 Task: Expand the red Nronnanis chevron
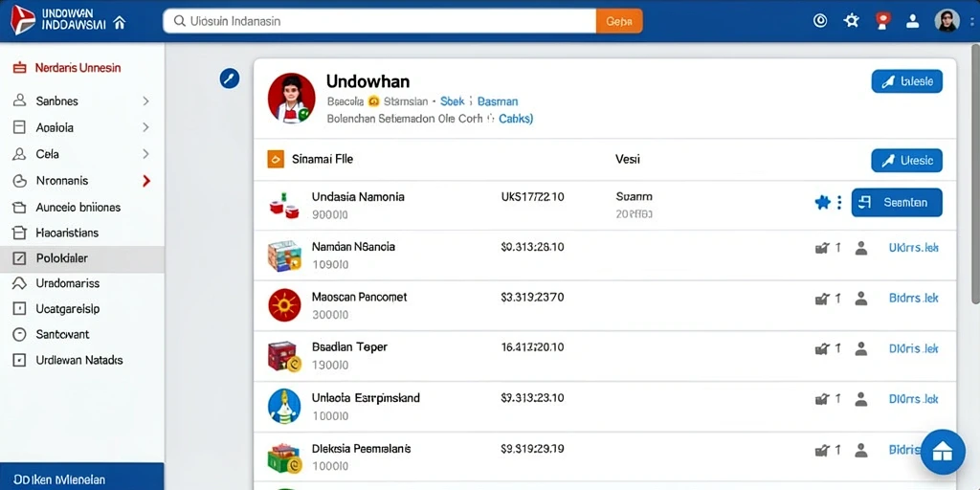tap(146, 181)
